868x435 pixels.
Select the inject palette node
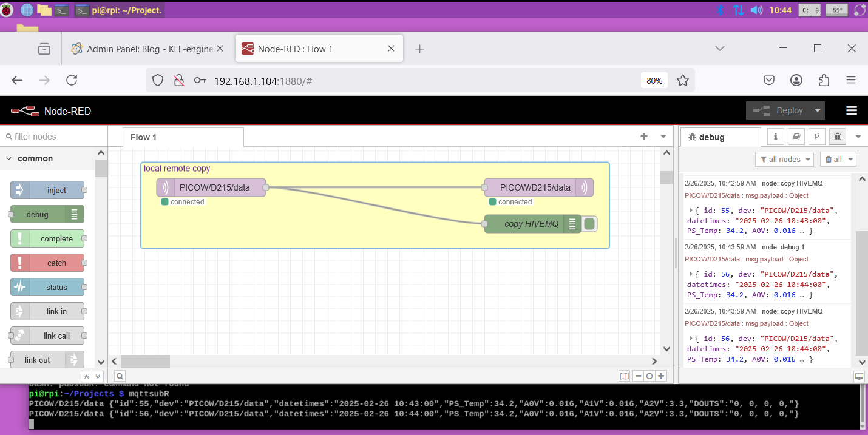click(x=47, y=190)
